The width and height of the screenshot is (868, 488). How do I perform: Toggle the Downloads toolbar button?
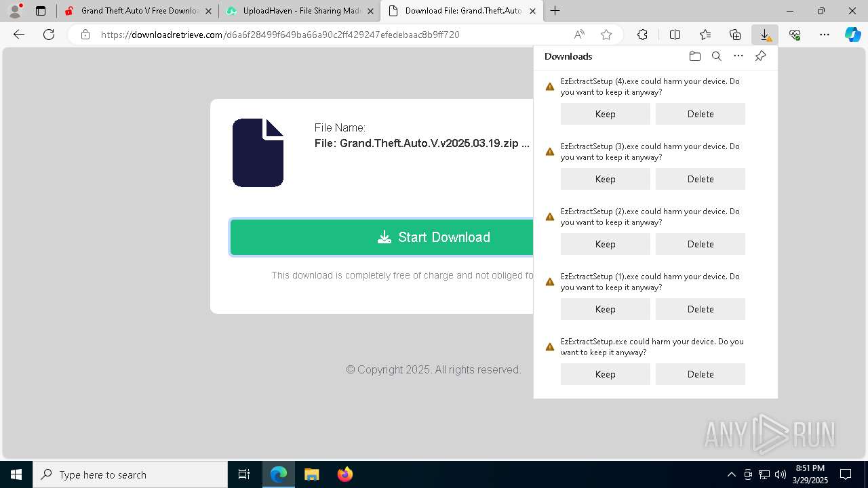click(x=765, y=35)
